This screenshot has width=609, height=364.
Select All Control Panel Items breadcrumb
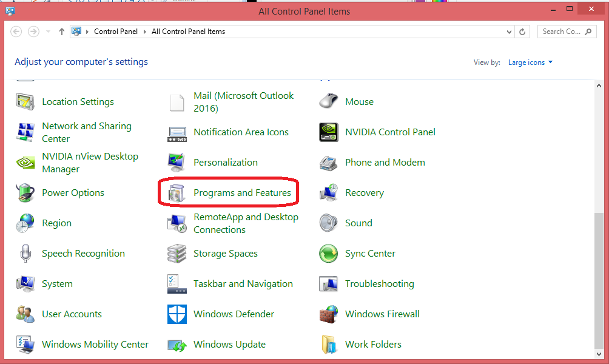pos(188,32)
